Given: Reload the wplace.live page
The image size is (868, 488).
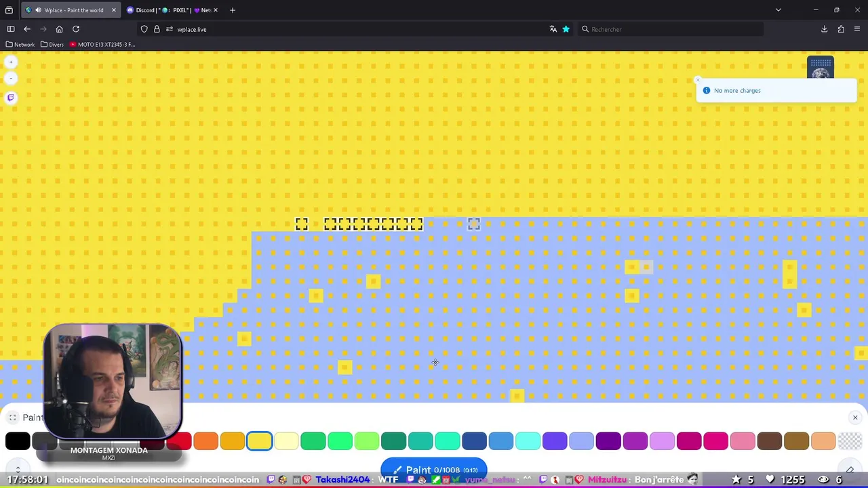Looking at the screenshot, I should coord(76,29).
